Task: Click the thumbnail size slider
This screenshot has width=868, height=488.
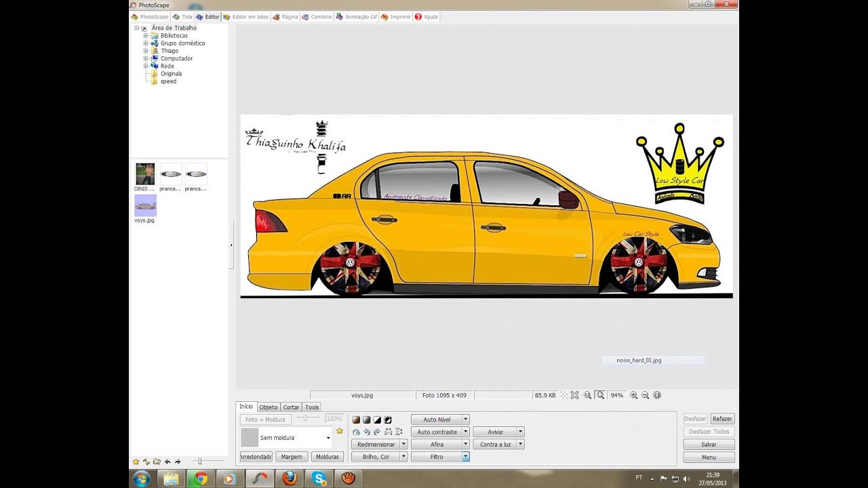Action: (x=199, y=462)
